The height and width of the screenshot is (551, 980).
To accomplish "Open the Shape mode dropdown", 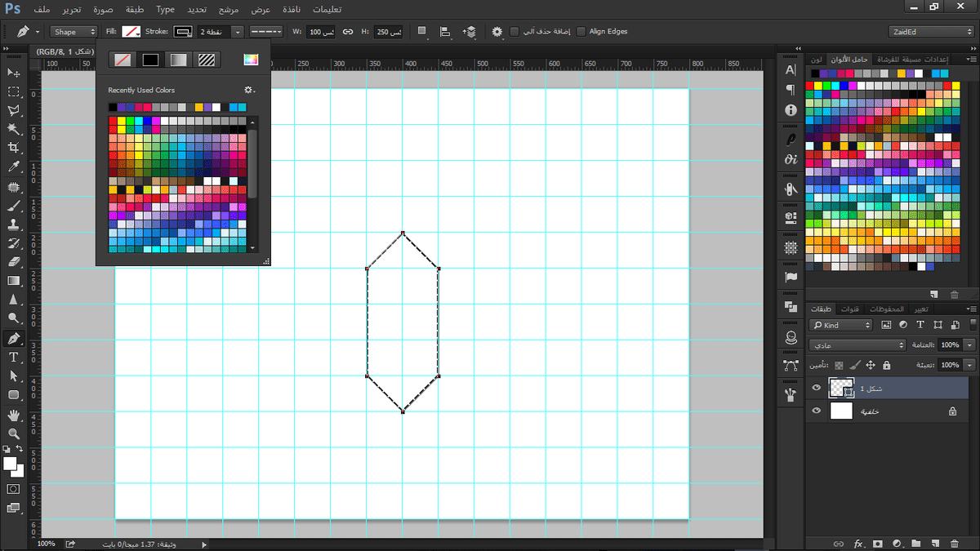I will (75, 32).
